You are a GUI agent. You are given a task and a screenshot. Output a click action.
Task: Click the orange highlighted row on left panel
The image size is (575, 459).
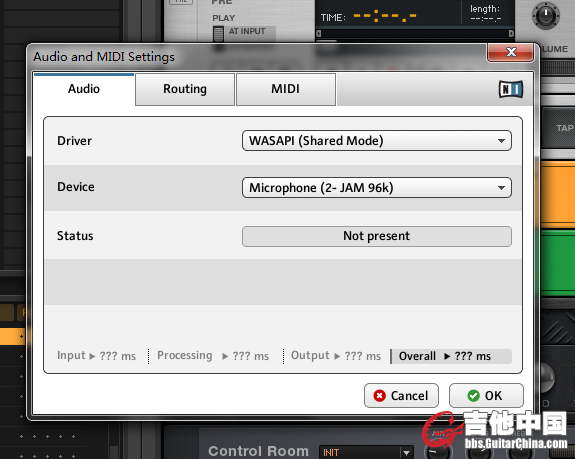[12, 336]
